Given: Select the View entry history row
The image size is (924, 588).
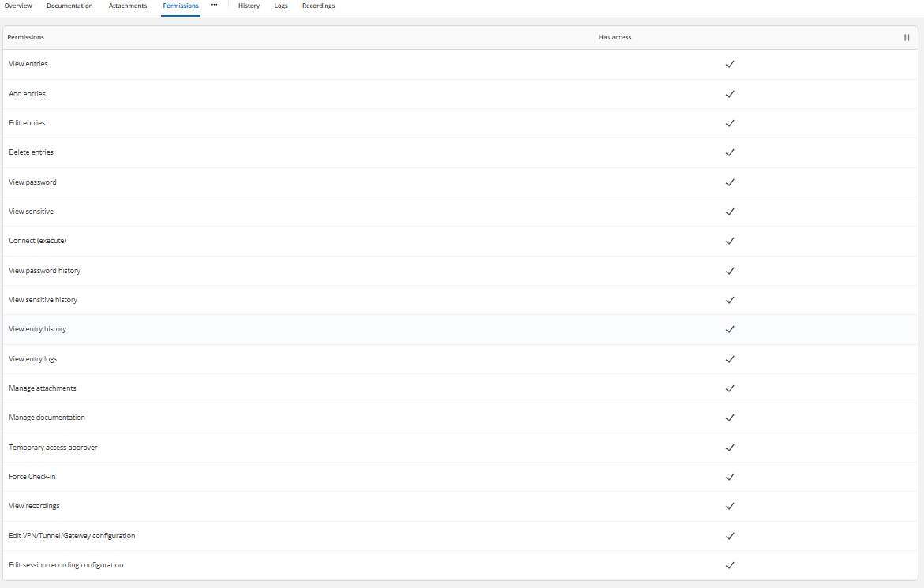Looking at the screenshot, I should 460,329.
